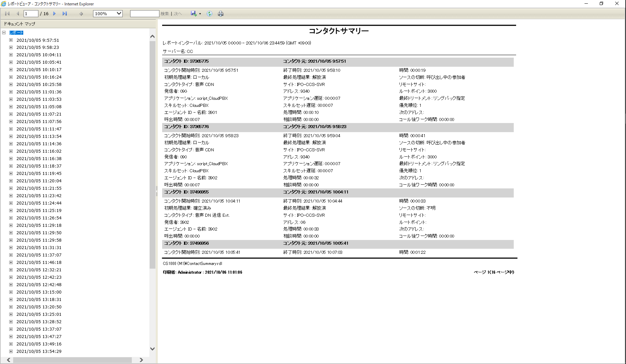This screenshot has width=626, height=364.
Task: Select the 2021/10/05 12:42:23 tree entry
Action: (39, 277)
